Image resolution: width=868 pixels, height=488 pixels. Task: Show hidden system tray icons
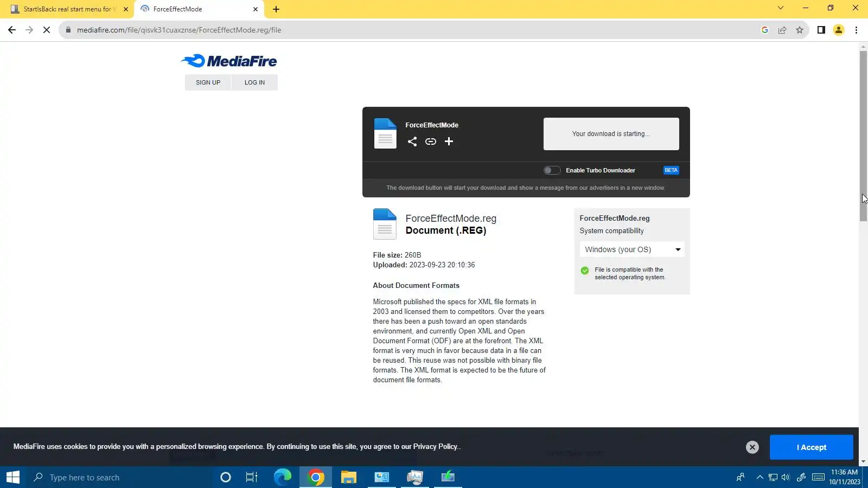[759, 478]
